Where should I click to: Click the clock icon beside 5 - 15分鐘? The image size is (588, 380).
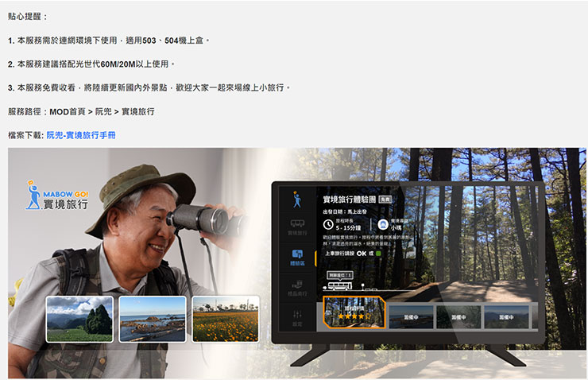pos(328,225)
